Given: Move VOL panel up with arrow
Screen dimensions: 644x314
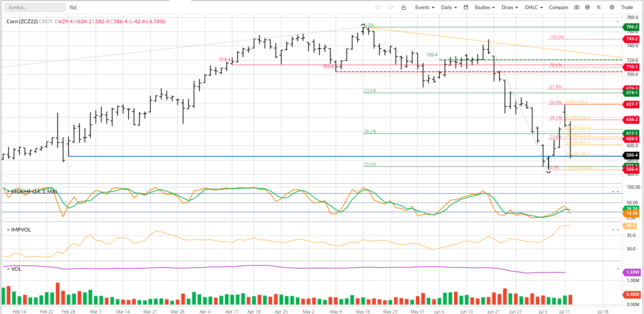Looking at the screenshot, I should pos(617,269).
